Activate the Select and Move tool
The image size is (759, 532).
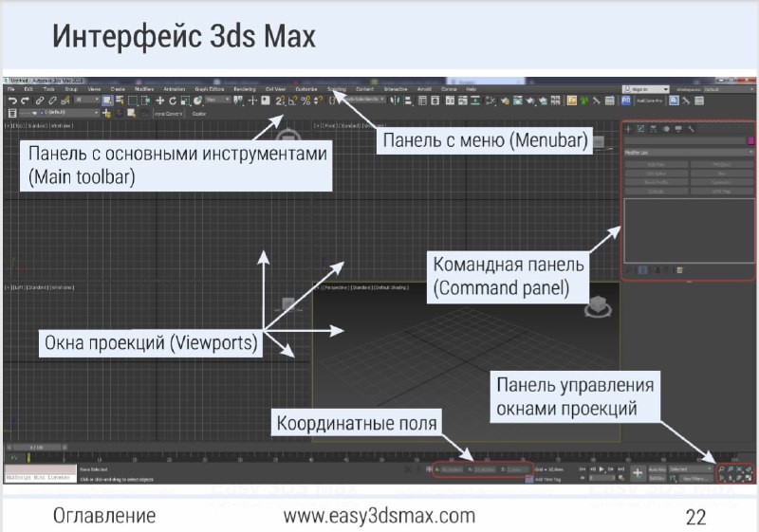pyautogui.click(x=159, y=101)
